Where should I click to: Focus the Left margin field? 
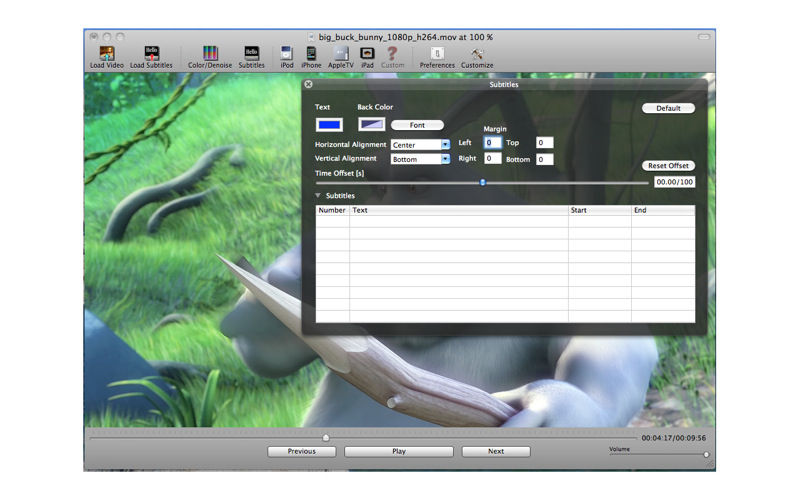click(x=492, y=143)
